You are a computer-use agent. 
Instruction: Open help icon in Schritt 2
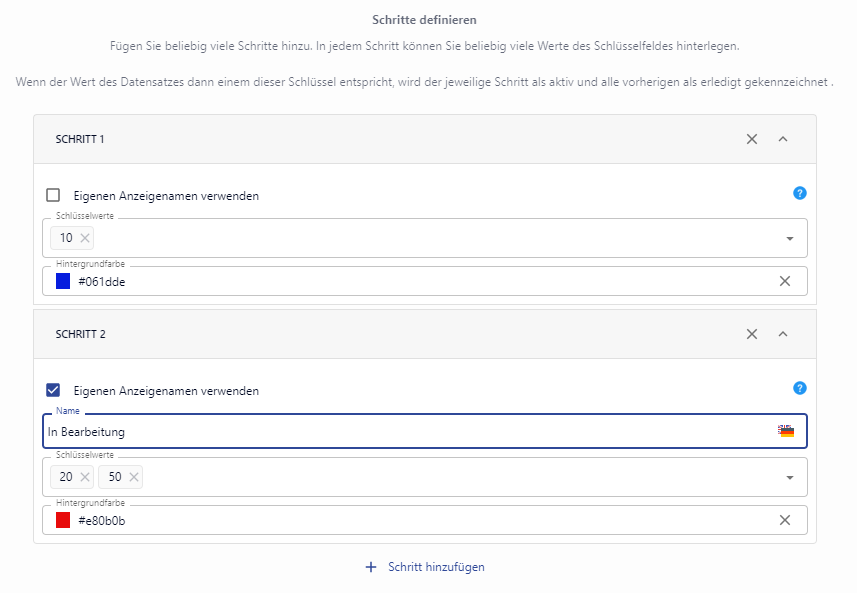click(x=799, y=389)
